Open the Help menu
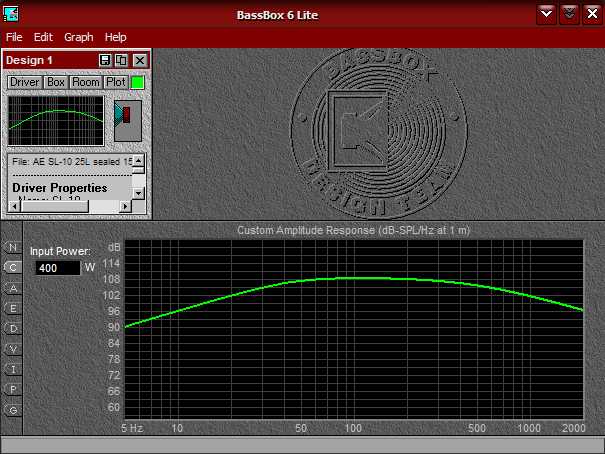The image size is (605, 454). tap(115, 37)
